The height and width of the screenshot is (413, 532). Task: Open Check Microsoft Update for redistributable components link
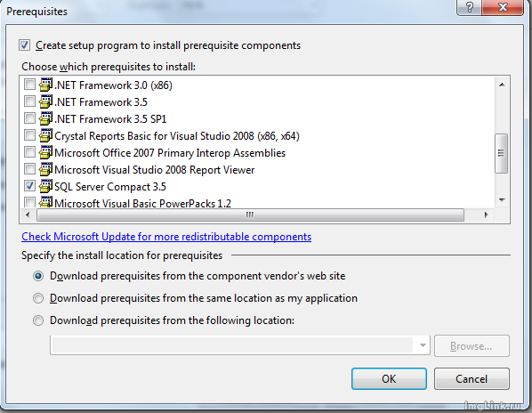point(166,237)
